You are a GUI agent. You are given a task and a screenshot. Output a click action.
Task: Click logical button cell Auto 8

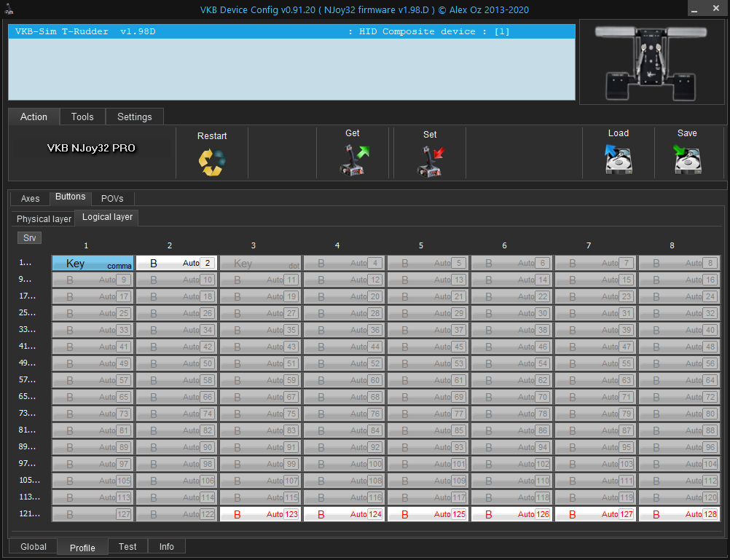(679, 263)
